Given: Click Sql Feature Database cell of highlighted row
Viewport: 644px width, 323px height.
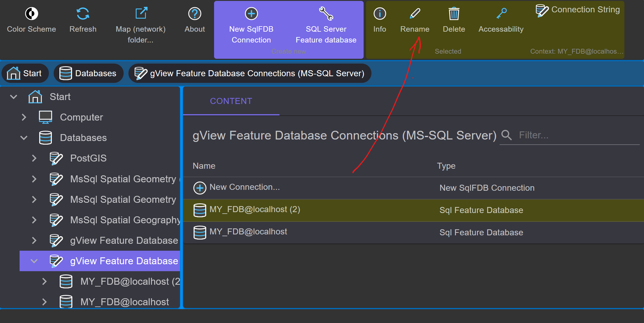Looking at the screenshot, I should coord(481,210).
